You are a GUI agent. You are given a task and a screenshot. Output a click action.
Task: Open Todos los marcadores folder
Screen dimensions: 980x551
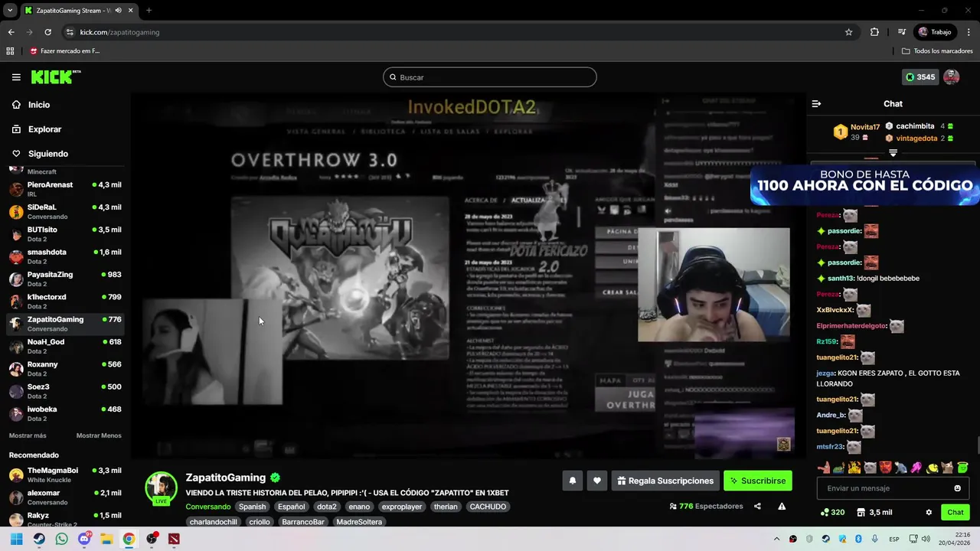[x=937, y=51]
